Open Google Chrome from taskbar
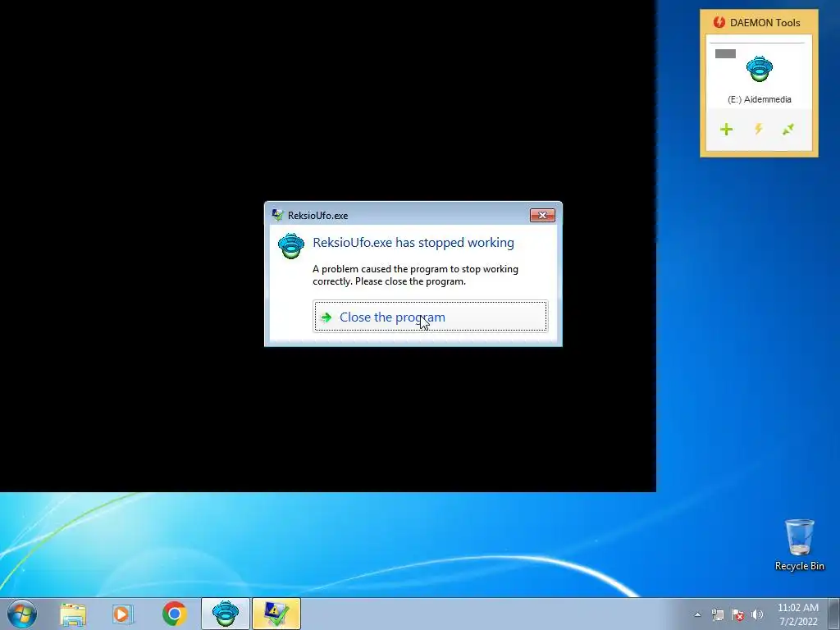The width and height of the screenshot is (840, 630). (x=175, y=614)
